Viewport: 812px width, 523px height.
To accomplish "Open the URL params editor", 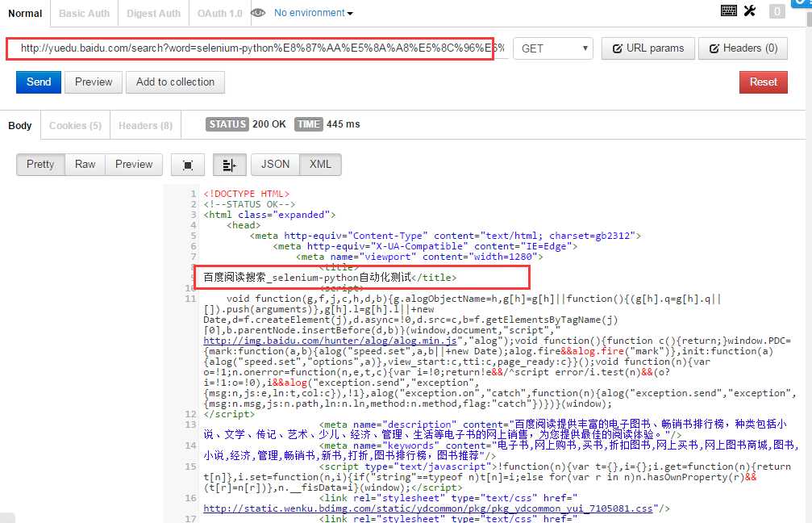I will [648, 48].
